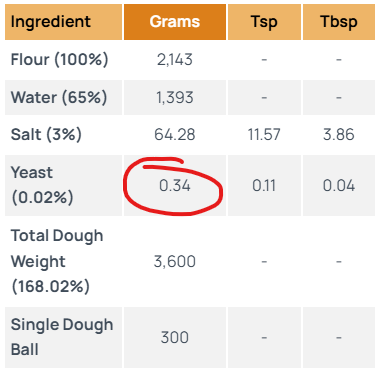The width and height of the screenshot is (377, 370).
Task: Click the Yeast (0.02%) row label
Action: (x=42, y=185)
